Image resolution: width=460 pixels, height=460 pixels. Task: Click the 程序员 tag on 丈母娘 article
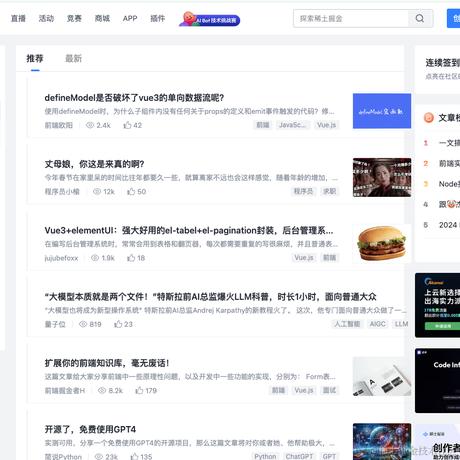303,191
